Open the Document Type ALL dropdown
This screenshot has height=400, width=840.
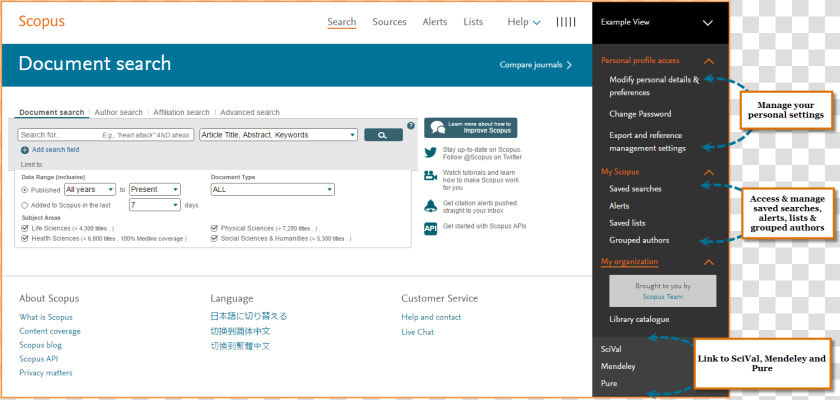tap(273, 190)
